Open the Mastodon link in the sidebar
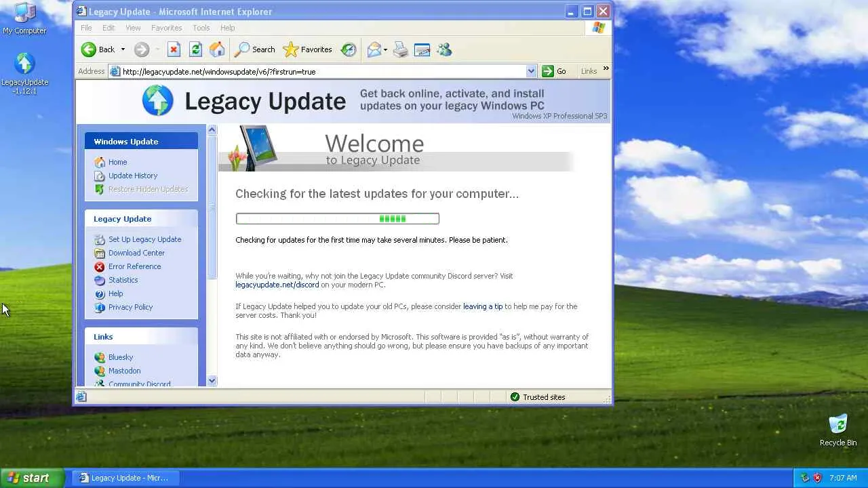The width and height of the screenshot is (868, 488). [124, 371]
